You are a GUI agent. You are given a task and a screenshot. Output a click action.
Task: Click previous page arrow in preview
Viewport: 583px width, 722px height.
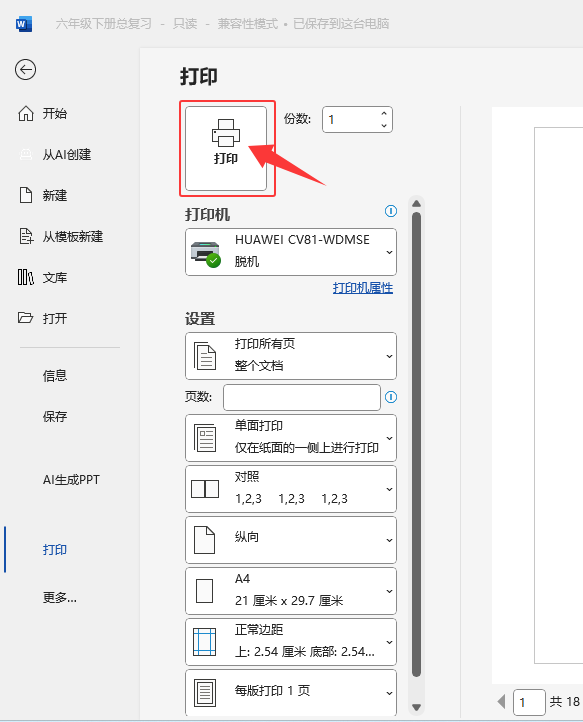tap(502, 702)
